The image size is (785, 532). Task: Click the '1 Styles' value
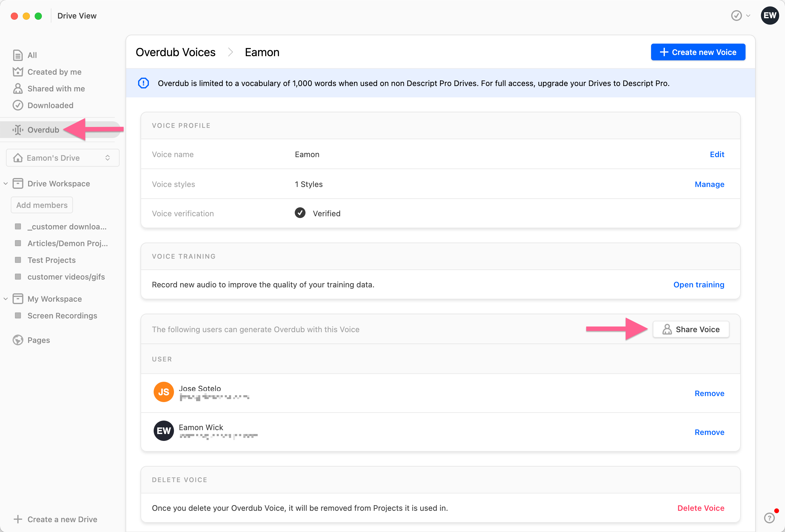click(x=308, y=184)
